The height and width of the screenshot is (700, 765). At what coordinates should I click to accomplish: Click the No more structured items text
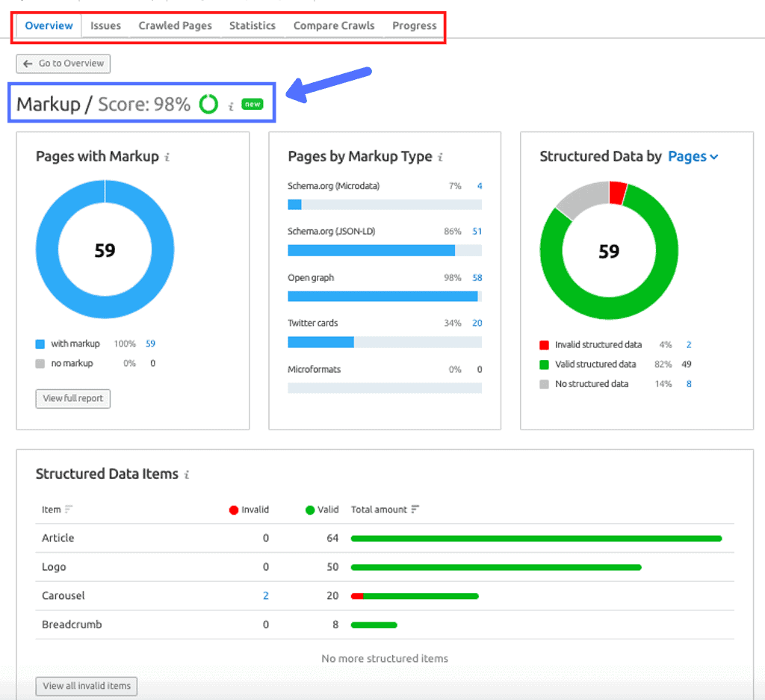coord(385,658)
